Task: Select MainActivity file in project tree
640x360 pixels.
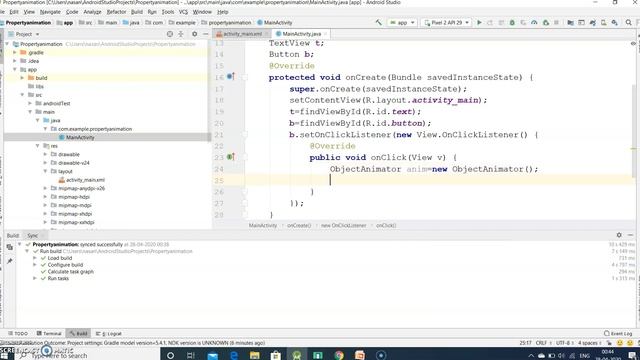Action: (80, 138)
